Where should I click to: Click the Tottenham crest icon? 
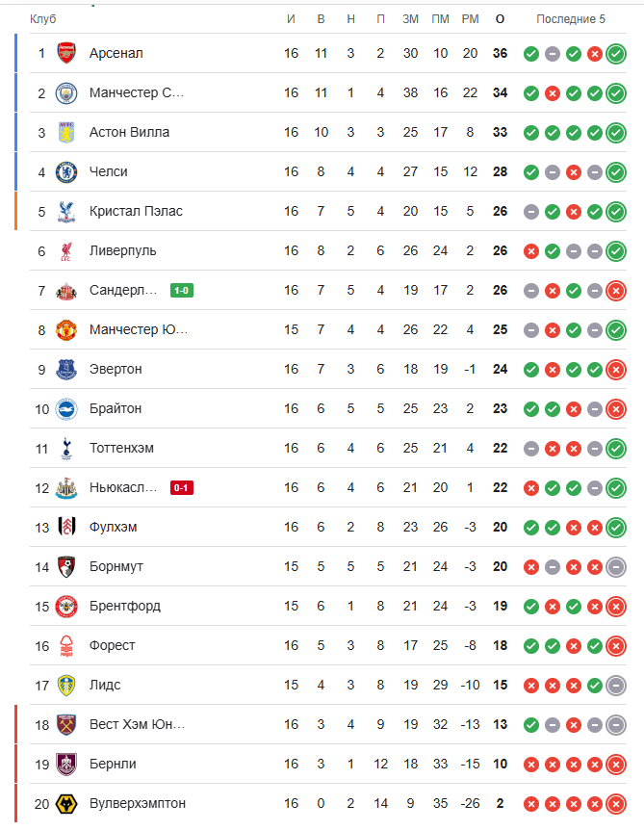(x=65, y=448)
